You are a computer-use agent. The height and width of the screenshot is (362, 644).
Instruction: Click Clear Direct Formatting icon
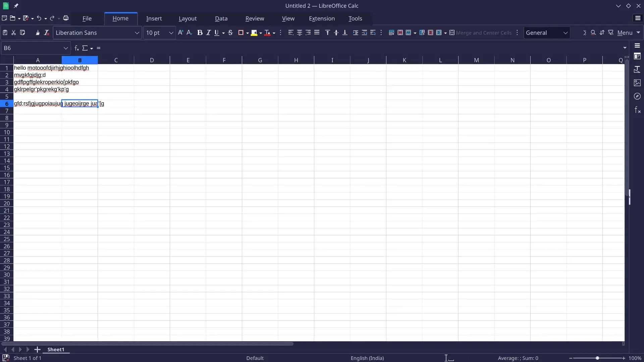pyautogui.click(x=47, y=33)
